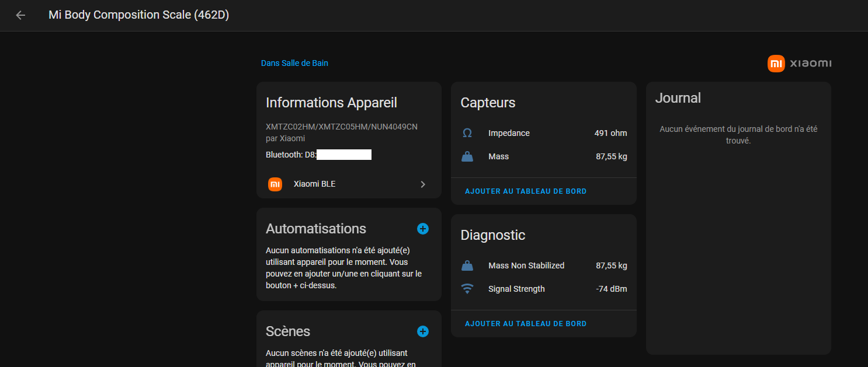The height and width of the screenshot is (367, 868).
Task: Click the par Xiaomi manufacturer text
Action: click(285, 138)
